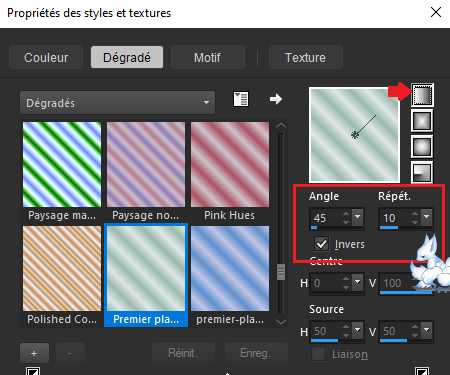Open the Répét. value dropdown arrow
Viewport: 450px width, 375px height.
click(x=427, y=217)
